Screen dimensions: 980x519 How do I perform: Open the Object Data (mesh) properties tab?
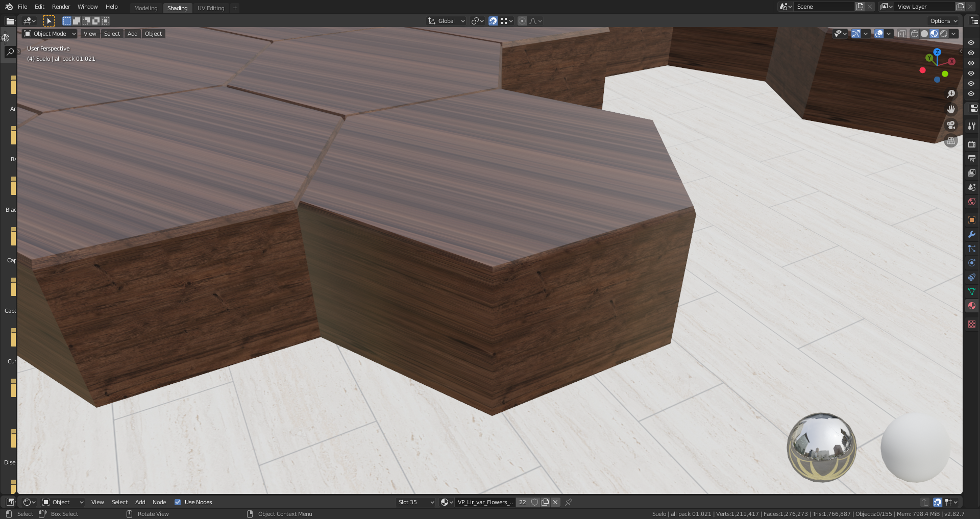[x=972, y=291]
